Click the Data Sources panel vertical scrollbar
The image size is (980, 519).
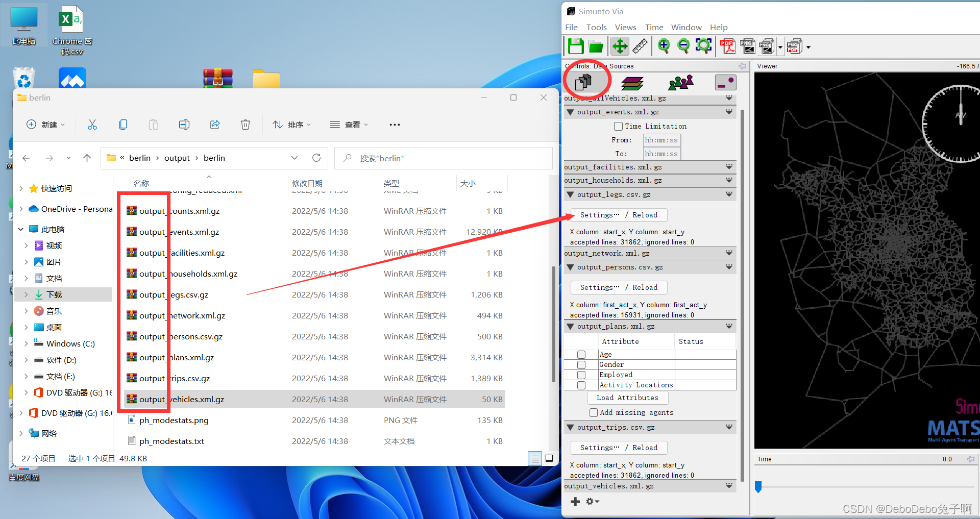pos(742,296)
